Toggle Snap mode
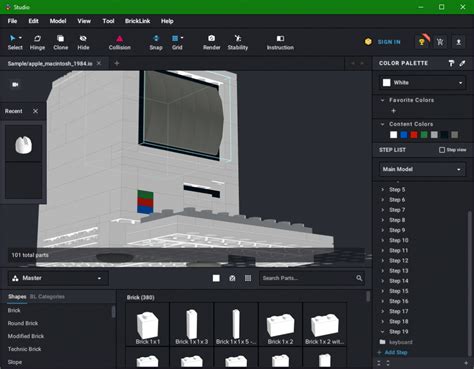The height and width of the screenshot is (369, 474). (156, 42)
